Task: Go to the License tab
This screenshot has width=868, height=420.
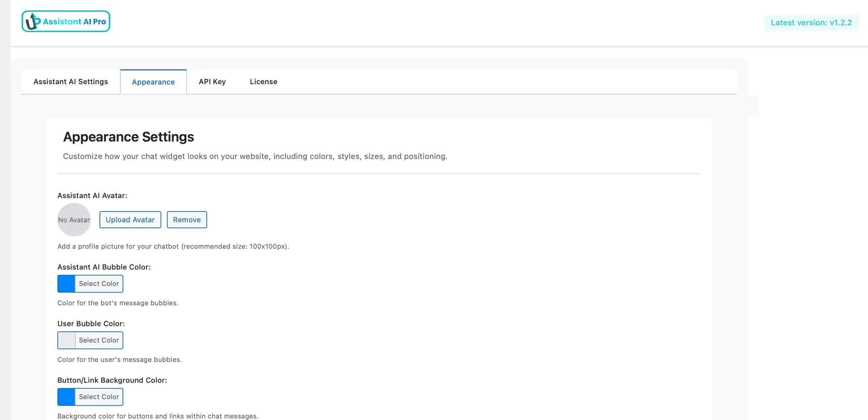Action: tap(263, 82)
